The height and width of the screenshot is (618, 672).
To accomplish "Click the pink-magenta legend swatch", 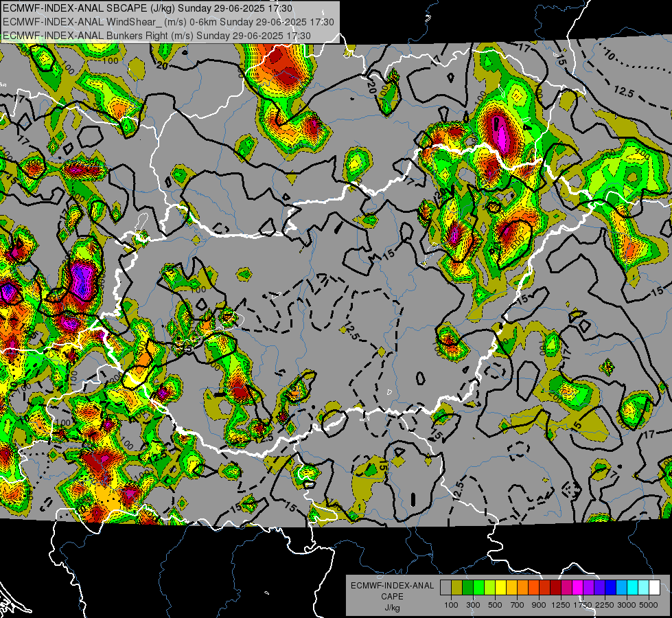I will (566, 588).
